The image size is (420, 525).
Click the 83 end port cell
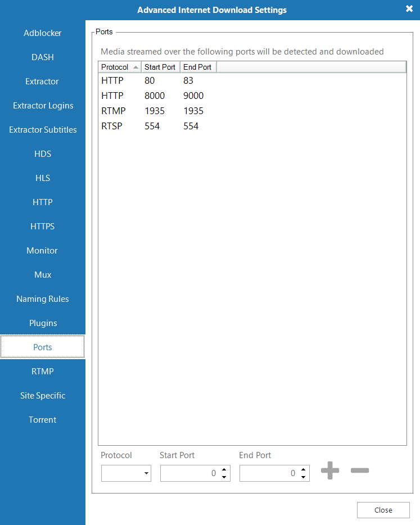pyautogui.click(x=188, y=80)
